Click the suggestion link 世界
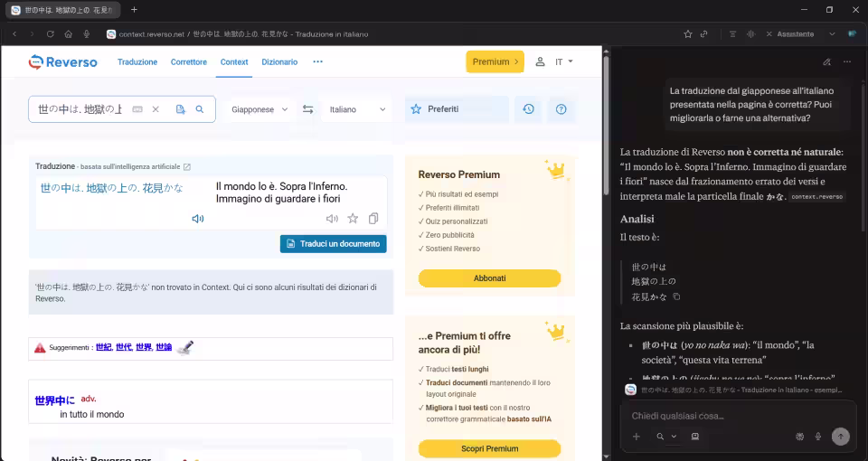 (144, 347)
